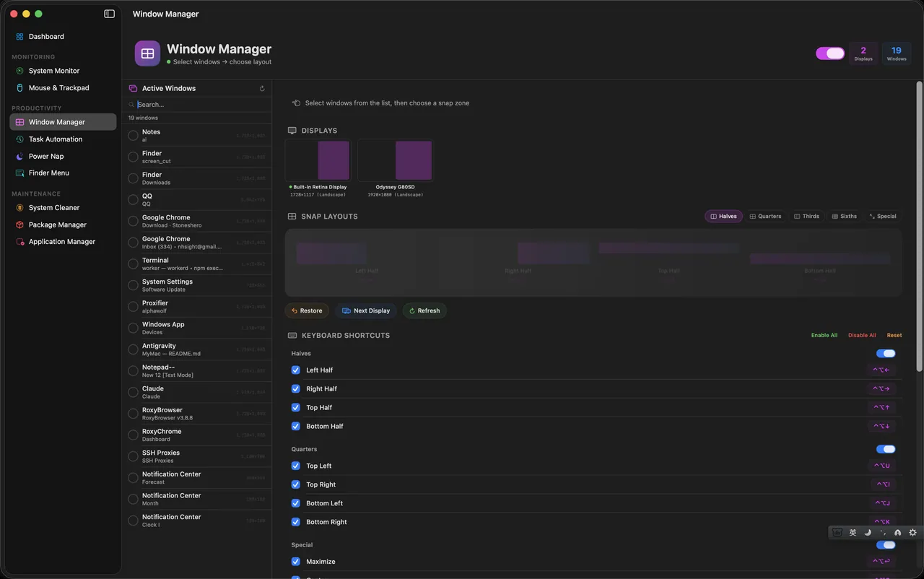Image resolution: width=924 pixels, height=579 pixels.
Task: Switch to the Halves layout tab
Action: point(723,217)
